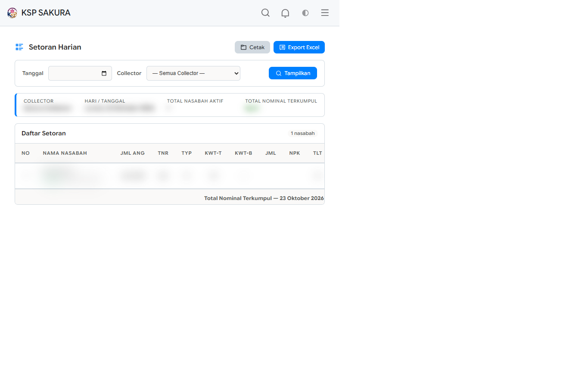The image size is (588, 388).
Task: Expand the Semua Collector dropdown
Action: pos(193,73)
